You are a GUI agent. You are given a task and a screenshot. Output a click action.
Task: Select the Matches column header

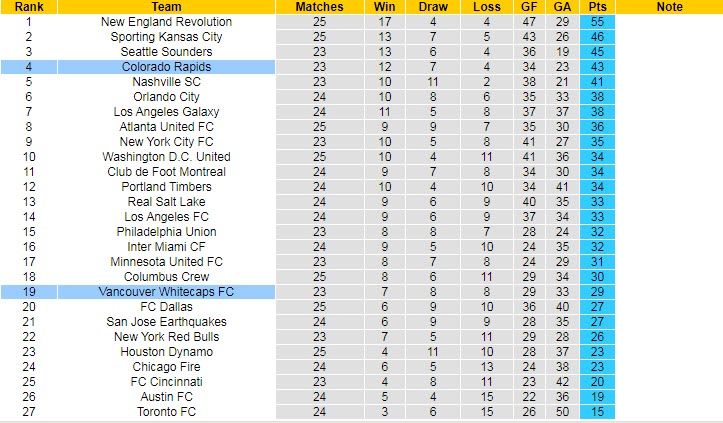(x=320, y=7)
